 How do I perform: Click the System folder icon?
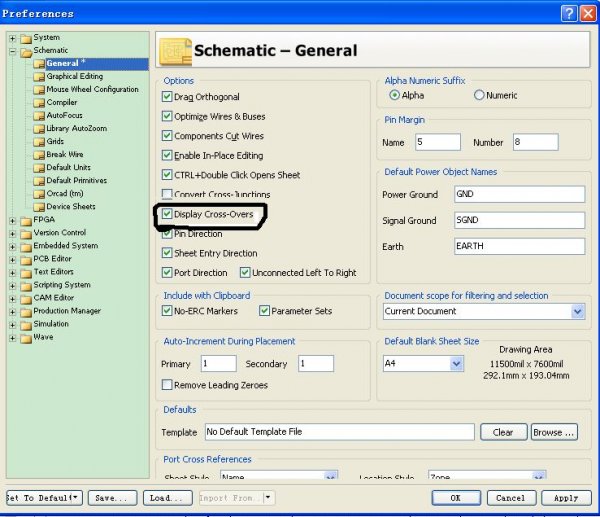26,38
